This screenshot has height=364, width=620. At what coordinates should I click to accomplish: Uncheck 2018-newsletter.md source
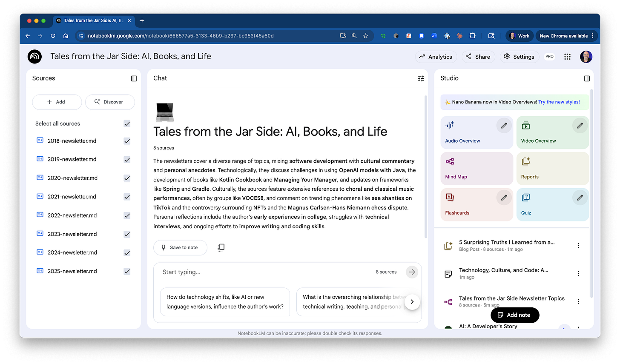click(x=127, y=141)
